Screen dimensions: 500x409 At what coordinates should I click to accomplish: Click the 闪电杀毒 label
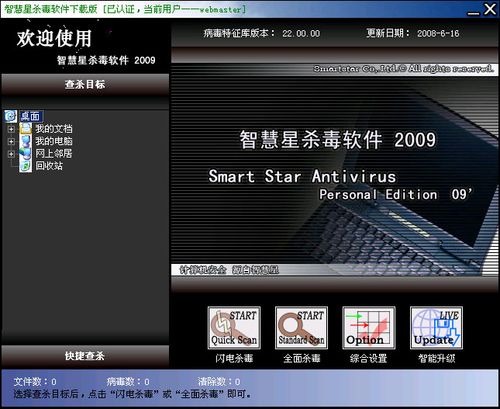click(x=234, y=359)
